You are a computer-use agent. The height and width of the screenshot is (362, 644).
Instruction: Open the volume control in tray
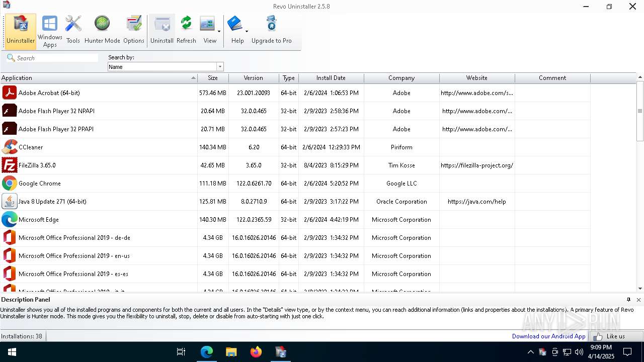tap(579, 352)
